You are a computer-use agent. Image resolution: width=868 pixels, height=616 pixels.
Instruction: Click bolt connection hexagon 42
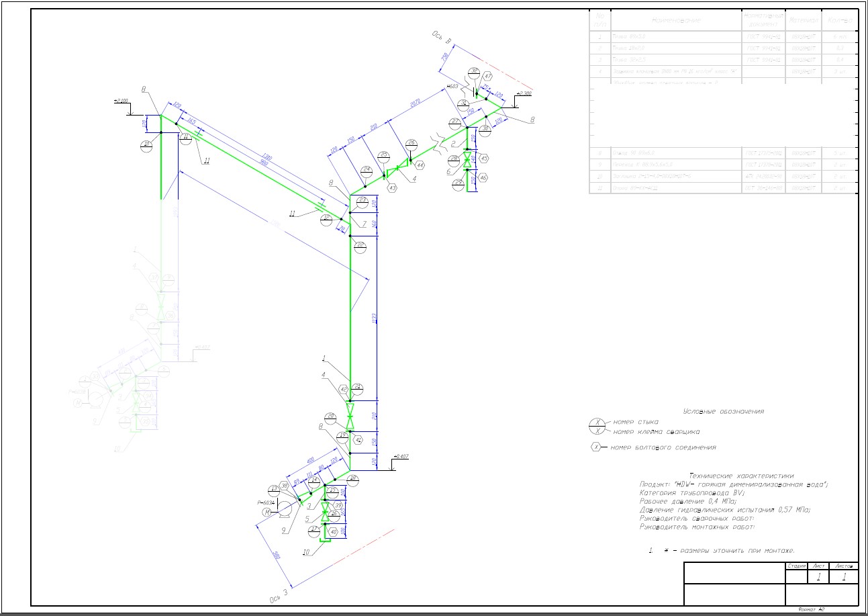pos(344,389)
